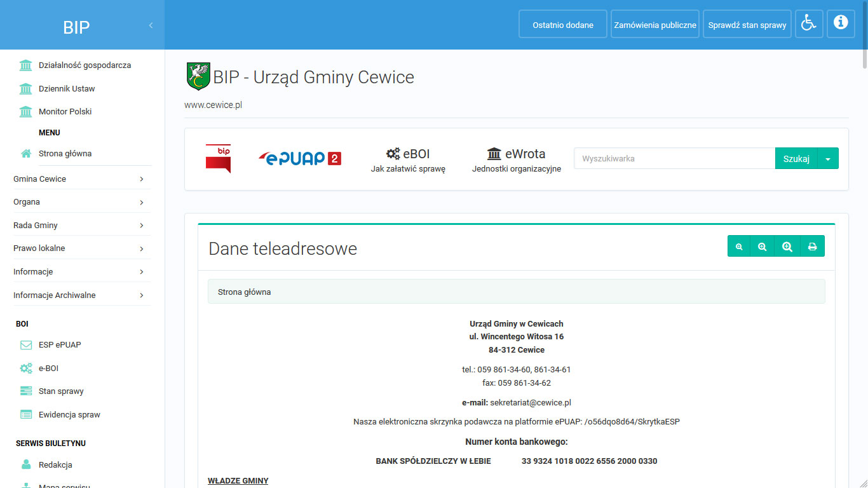Expand the Gmina Cewice menu

click(x=81, y=179)
